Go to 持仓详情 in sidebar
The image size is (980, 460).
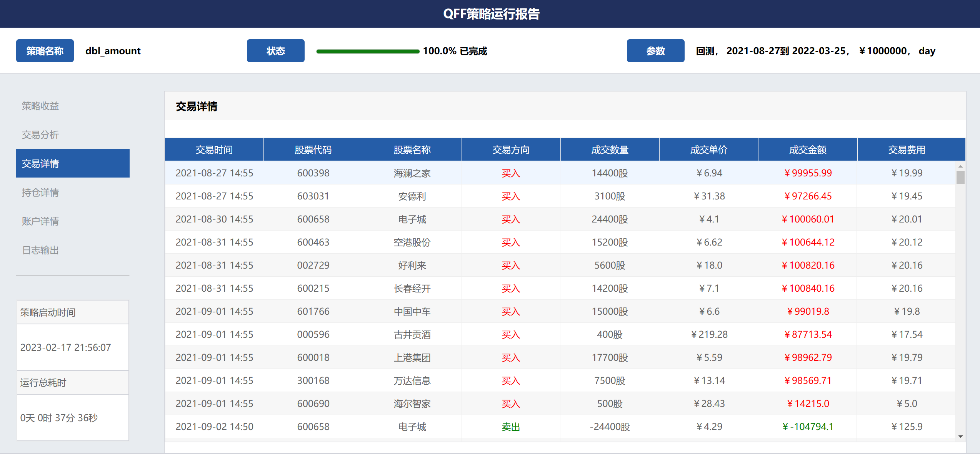(40, 192)
